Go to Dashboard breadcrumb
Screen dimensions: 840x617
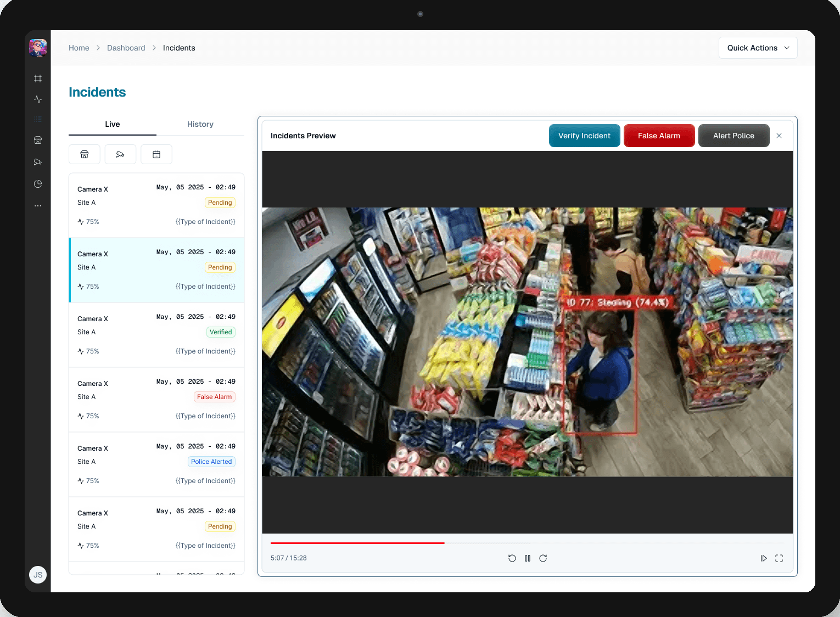[126, 48]
